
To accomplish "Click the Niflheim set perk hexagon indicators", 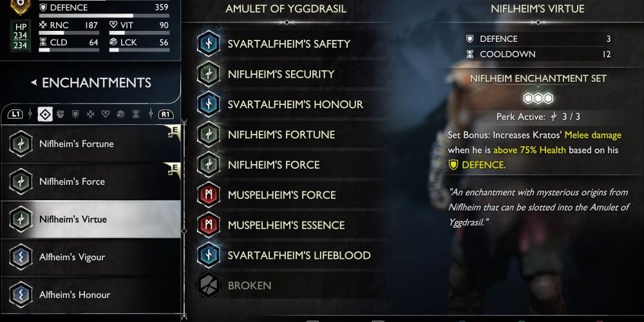I will [538, 98].
